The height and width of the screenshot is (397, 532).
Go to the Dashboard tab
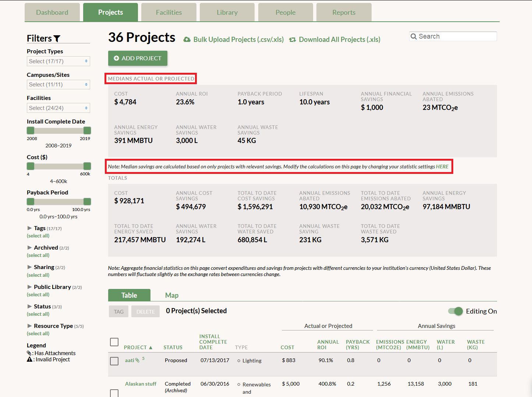click(x=52, y=12)
